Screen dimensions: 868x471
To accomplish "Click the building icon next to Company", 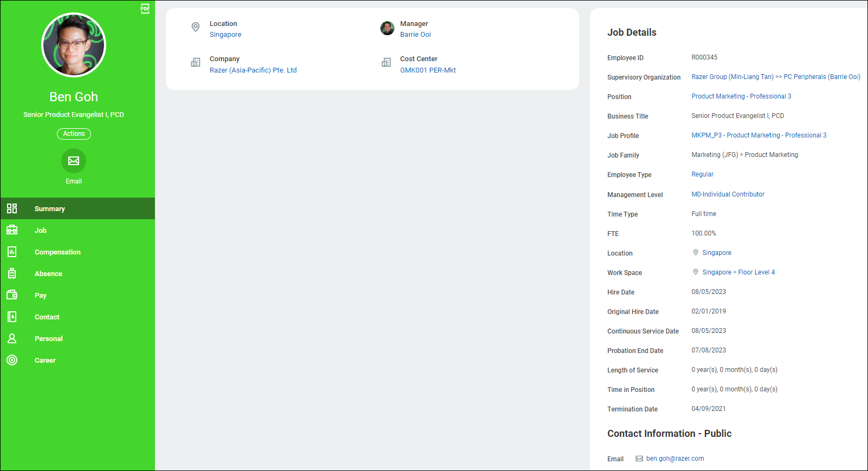I will 196,63.
